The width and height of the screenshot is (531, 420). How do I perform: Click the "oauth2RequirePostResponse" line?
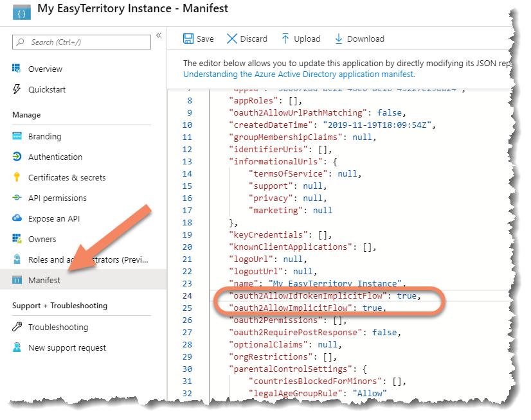pyautogui.click(x=315, y=333)
